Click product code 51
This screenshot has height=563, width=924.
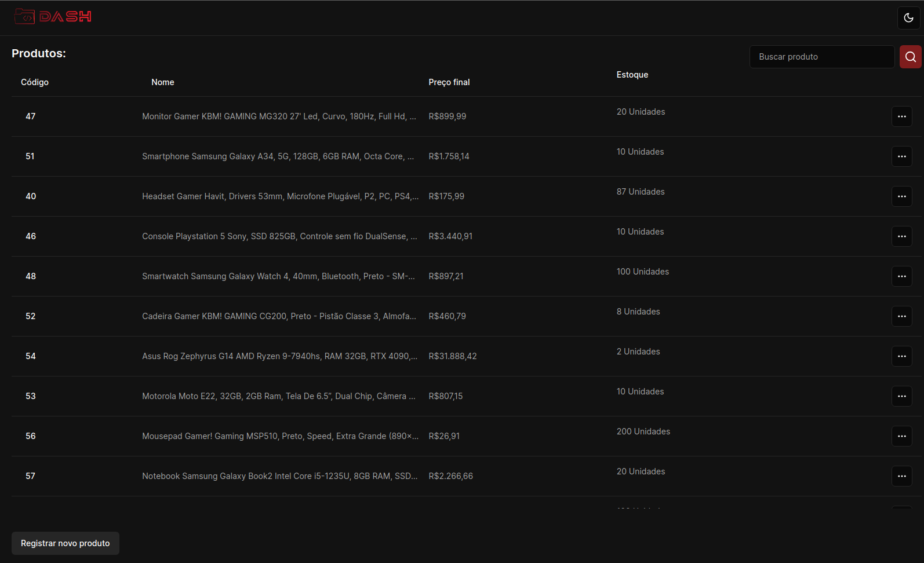tap(30, 156)
